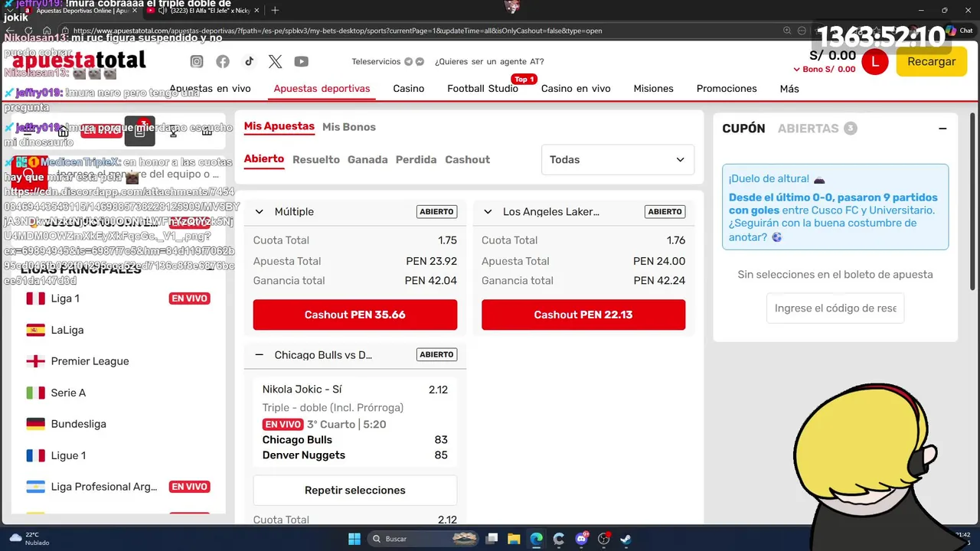Open the Todas filter dropdown
980x551 pixels.
coord(617,160)
